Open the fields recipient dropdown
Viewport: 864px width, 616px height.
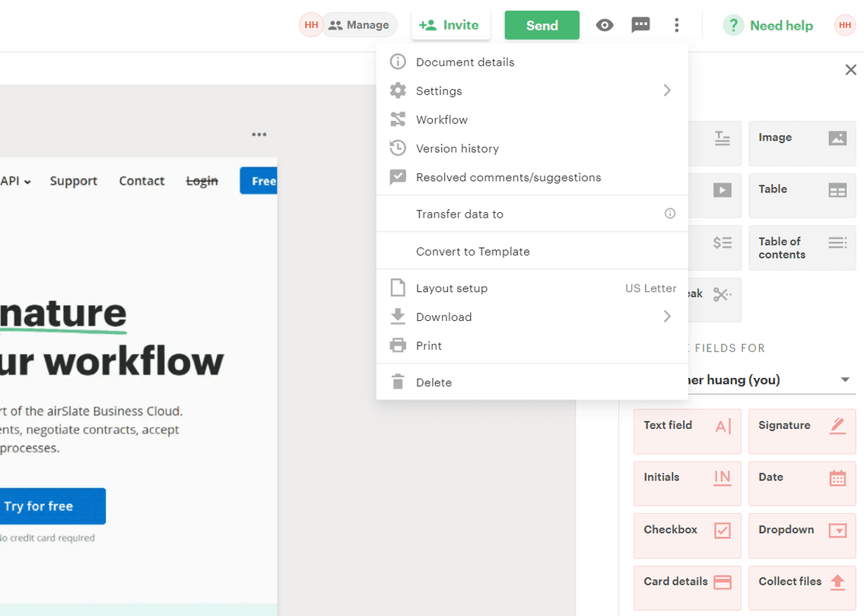click(844, 379)
